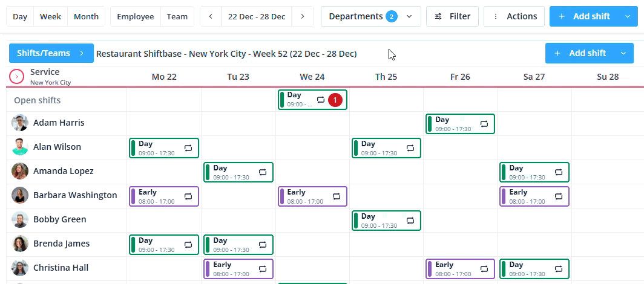Click repeat icon on Amanda Lopez Tuesday shift
Image resolution: width=644 pixels, height=284 pixels.
click(x=263, y=172)
